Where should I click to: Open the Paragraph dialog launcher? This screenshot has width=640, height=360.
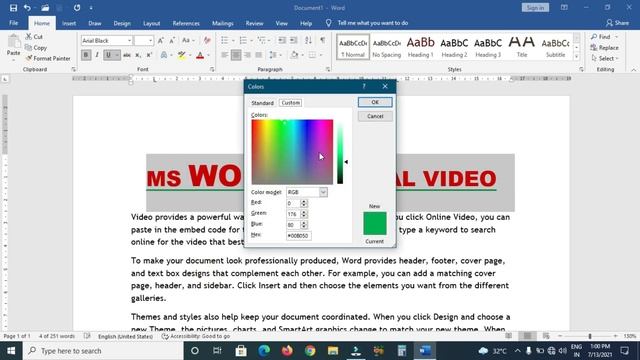(328, 69)
